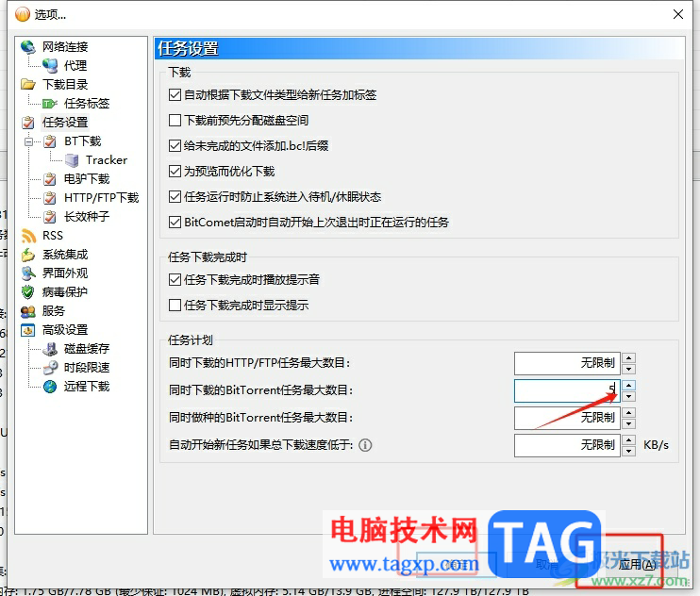The image size is (700, 596).
Task: Select 任务设置 in the options tree
Action: 65,123
